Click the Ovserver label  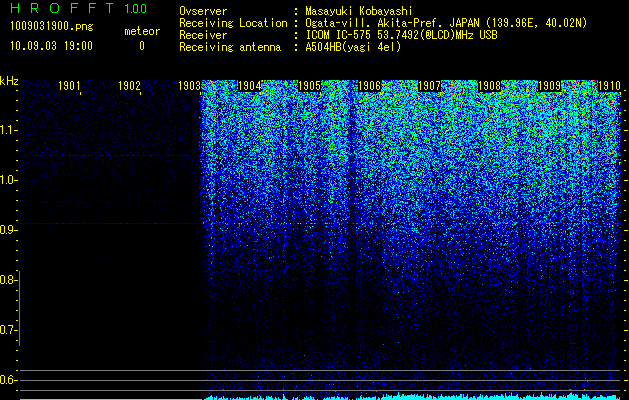point(203,11)
